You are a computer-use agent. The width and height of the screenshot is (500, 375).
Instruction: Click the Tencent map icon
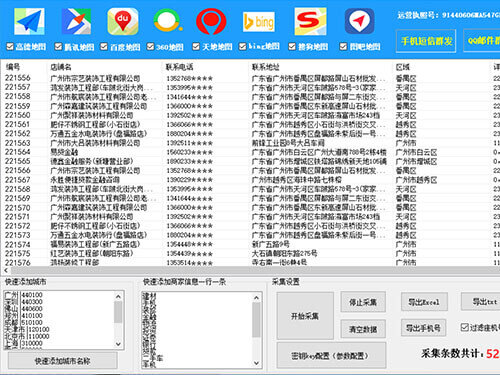click(x=76, y=22)
